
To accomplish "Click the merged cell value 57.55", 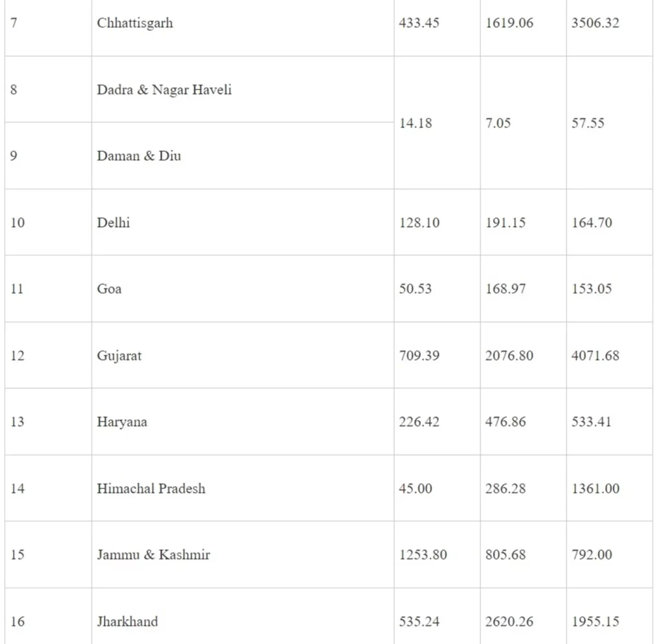I will (x=588, y=123).
